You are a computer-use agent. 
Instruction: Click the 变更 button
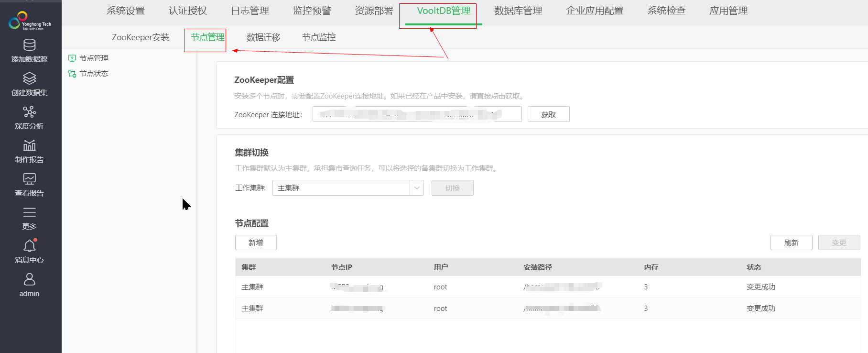click(839, 243)
